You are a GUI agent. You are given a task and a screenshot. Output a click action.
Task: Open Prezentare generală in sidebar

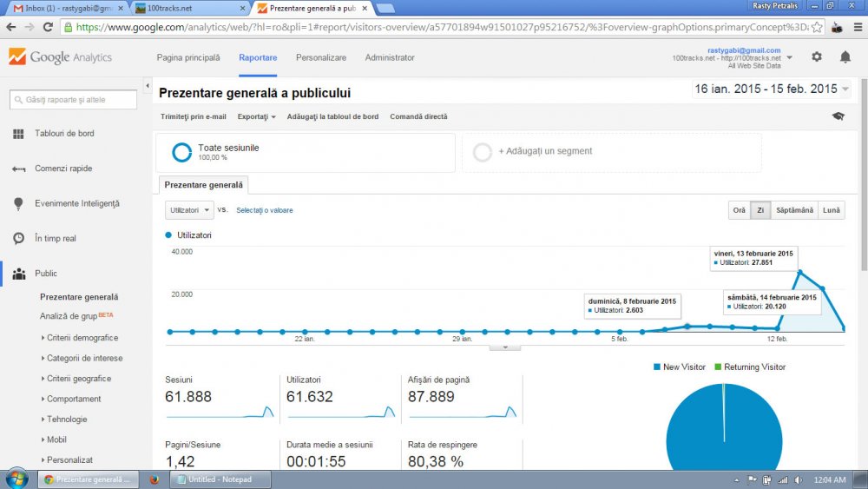coord(79,297)
